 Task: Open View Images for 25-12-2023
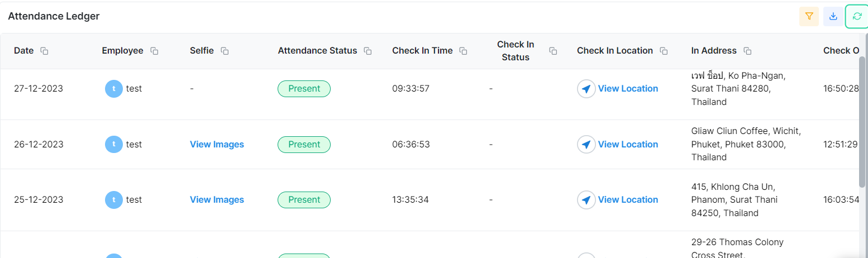pos(217,200)
